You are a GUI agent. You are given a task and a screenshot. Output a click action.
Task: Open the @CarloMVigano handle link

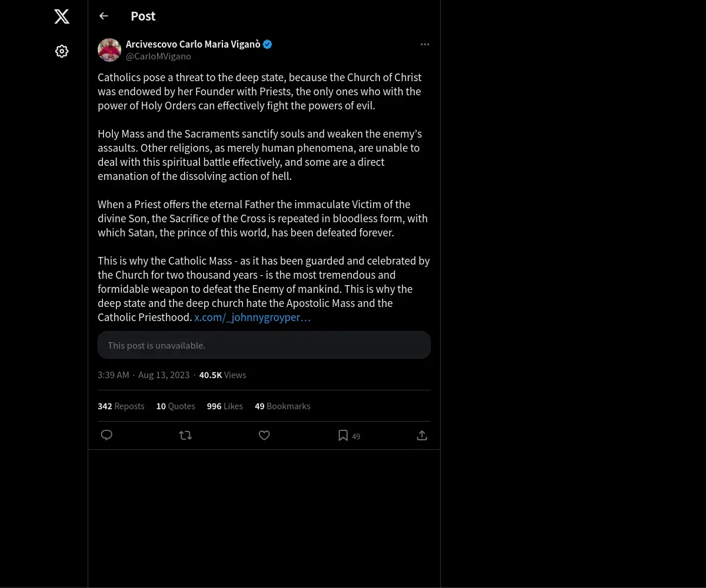[158, 56]
